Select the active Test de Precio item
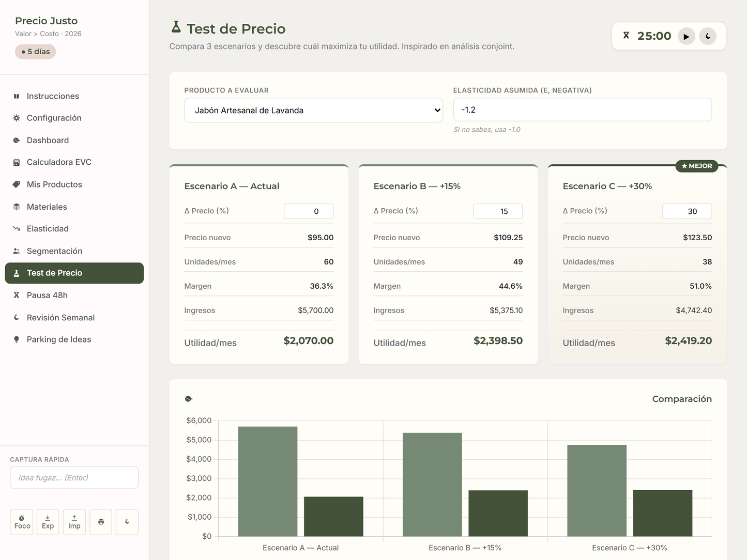Viewport: 747px width, 560px height. (x=74, y=273)
